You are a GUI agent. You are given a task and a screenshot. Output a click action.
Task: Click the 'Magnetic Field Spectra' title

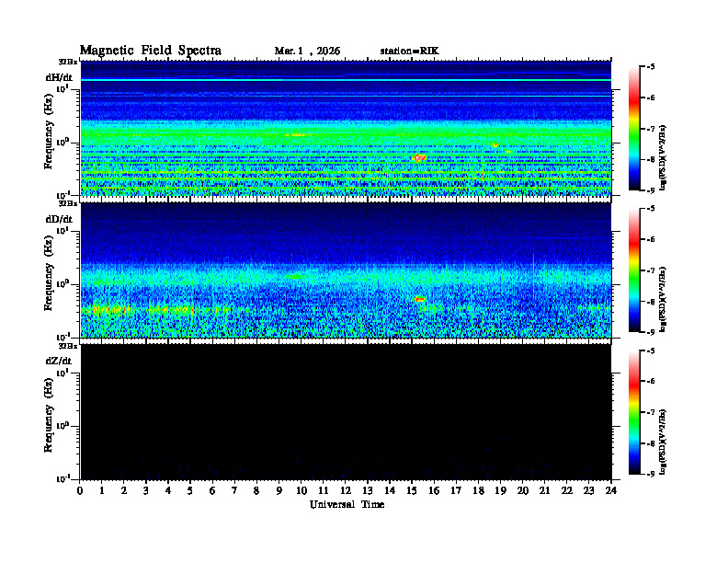click(x=151, y=51)
